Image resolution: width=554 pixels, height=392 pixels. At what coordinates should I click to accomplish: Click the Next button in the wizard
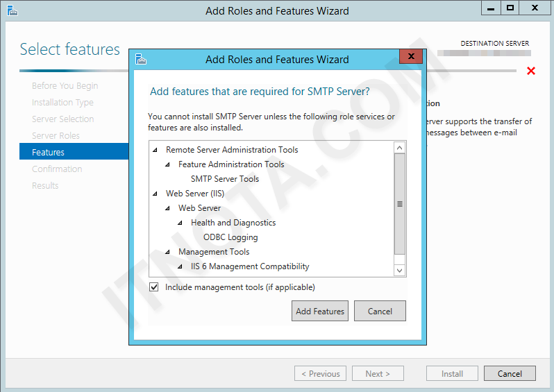(x=378, y=374)
